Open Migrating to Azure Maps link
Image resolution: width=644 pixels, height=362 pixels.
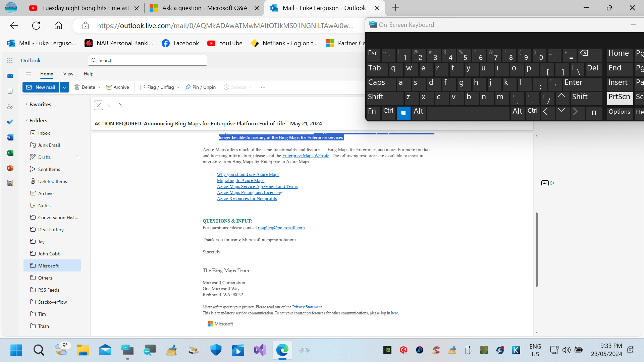click(x=240, y=181)
